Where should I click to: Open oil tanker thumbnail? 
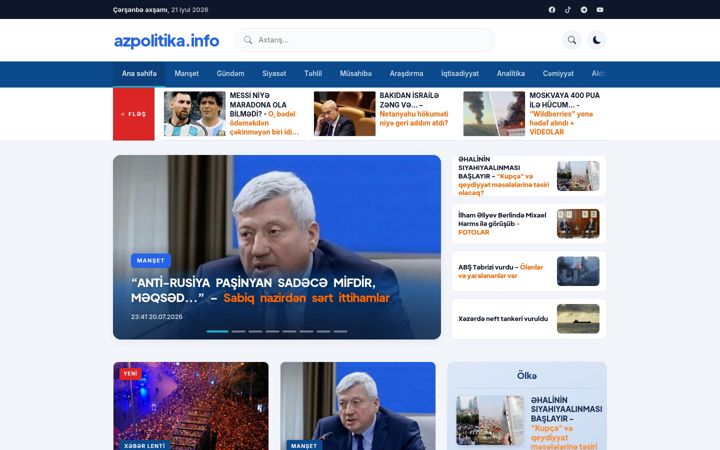click(578, 319)
